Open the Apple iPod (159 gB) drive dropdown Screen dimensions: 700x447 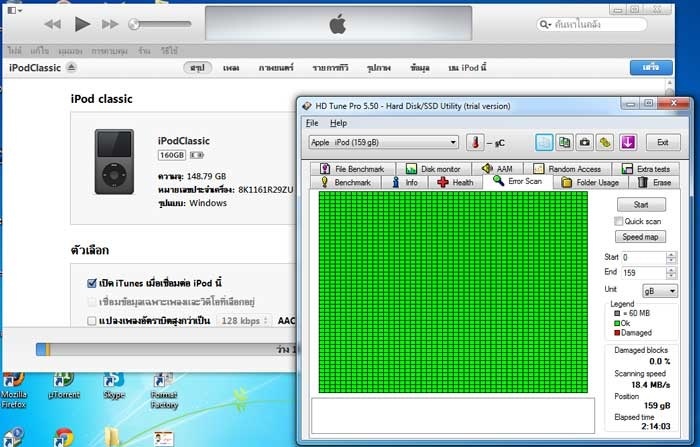[382, 142]
